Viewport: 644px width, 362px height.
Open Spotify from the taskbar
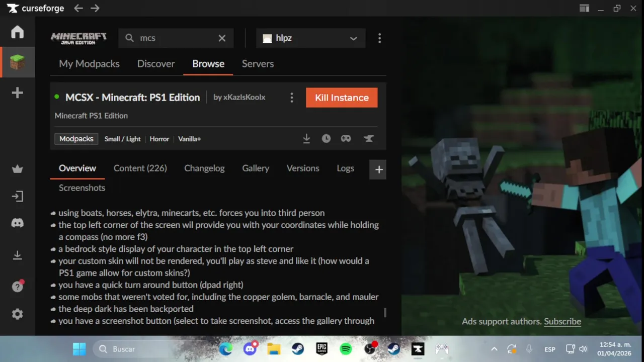(346, 349)
